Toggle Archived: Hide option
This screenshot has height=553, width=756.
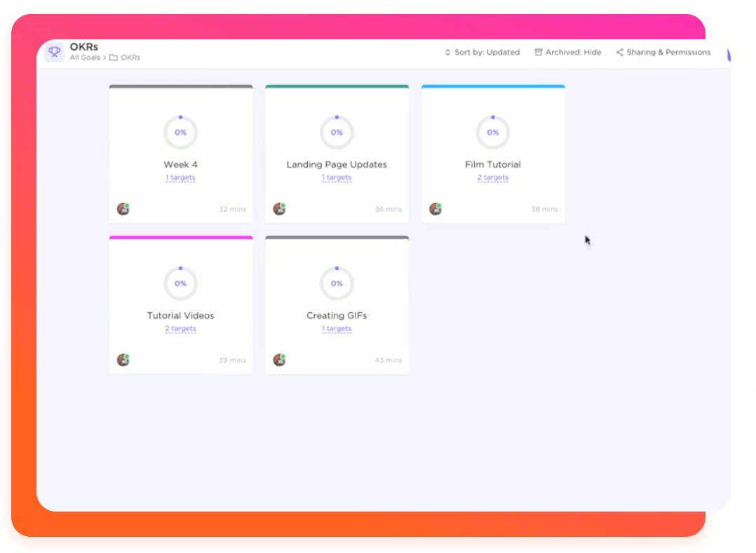click(x=567, y=53)
